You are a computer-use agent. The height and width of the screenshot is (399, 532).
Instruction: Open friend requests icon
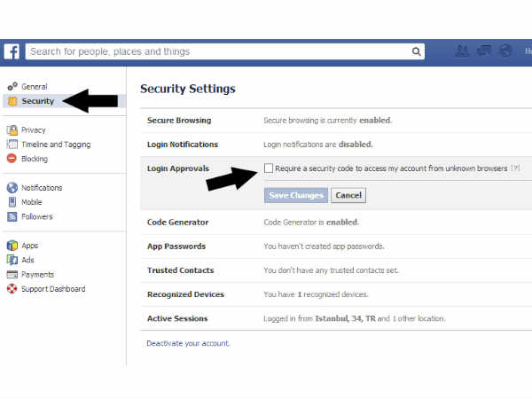[462, 51]
